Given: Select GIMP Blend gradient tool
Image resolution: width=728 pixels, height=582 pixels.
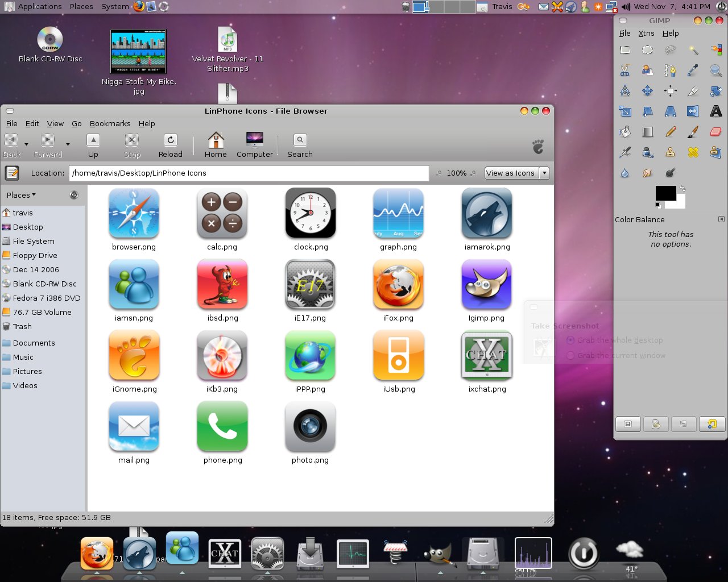Looking at the screenshot, I should [647, 132].
